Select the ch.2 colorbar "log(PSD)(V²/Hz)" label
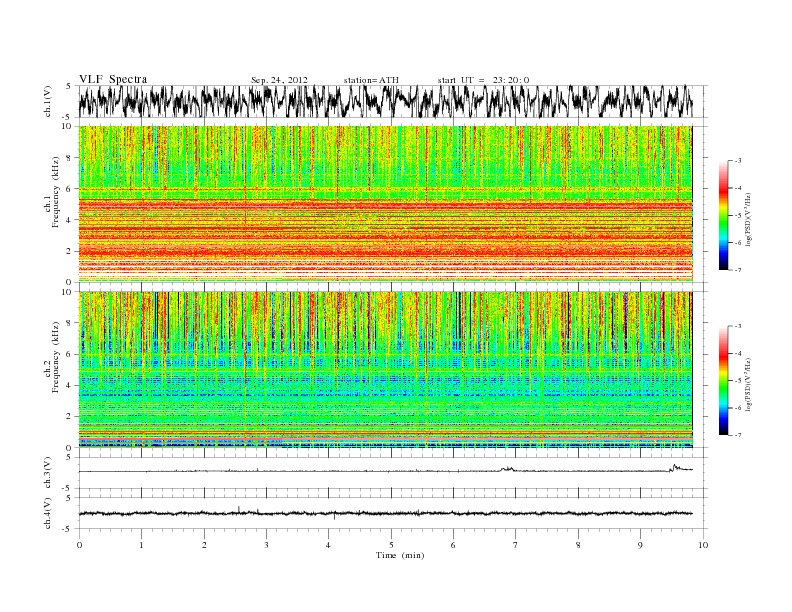792x612 pixels. point(749,384)
